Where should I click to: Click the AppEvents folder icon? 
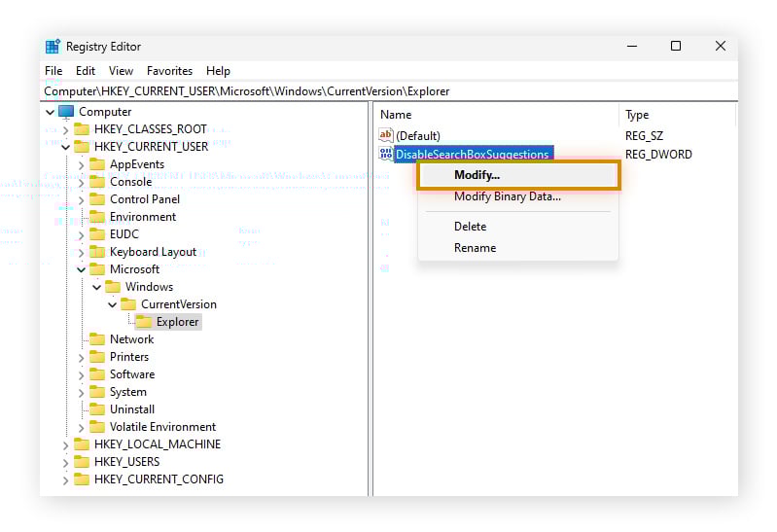tap(97, 164)
